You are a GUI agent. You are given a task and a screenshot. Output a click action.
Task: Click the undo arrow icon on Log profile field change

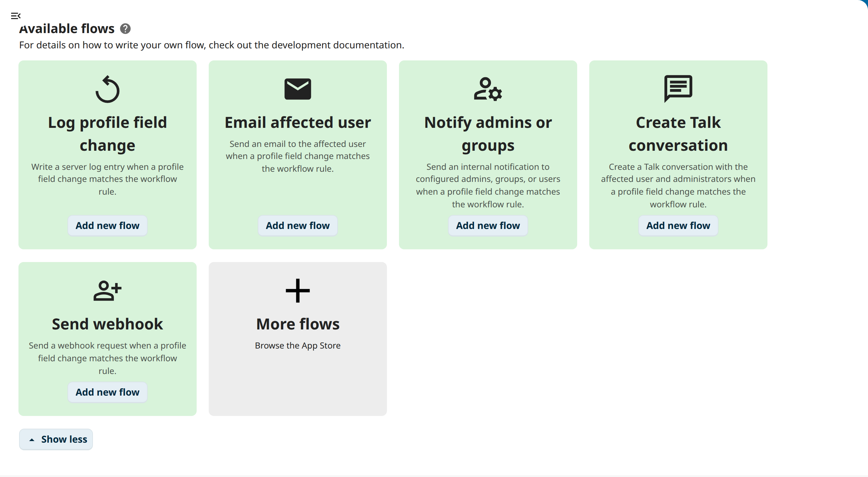click(107, 89)
